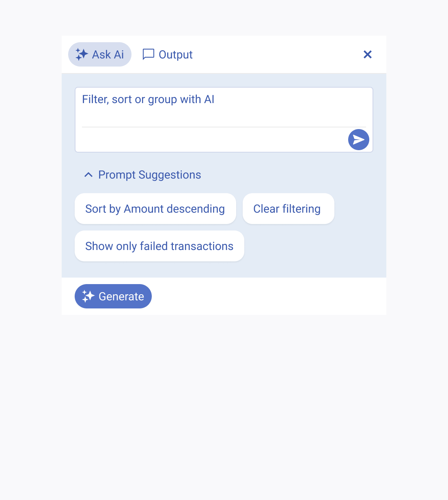Click the sparkle icon on Ask Ai tab

click(x=81, y=54)
